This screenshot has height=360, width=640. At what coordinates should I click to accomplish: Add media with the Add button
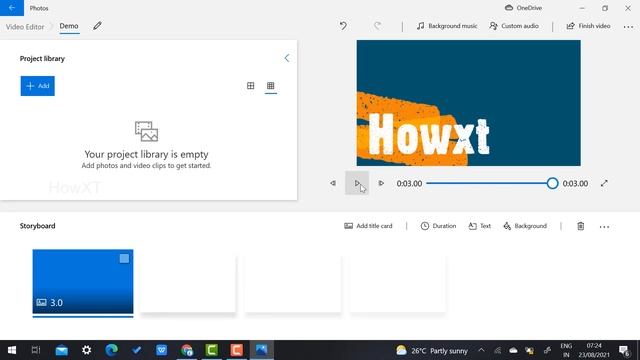click(38, 86)
